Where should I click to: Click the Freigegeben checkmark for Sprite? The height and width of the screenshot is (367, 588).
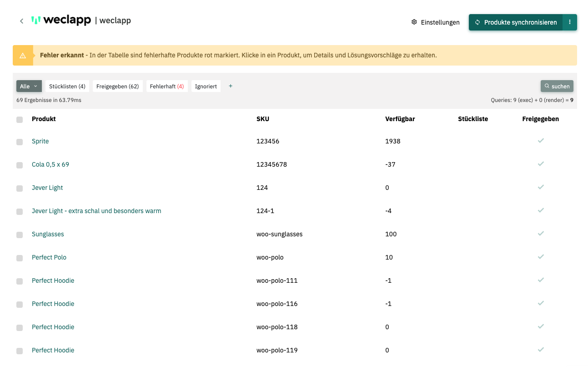tap(540, 141)
